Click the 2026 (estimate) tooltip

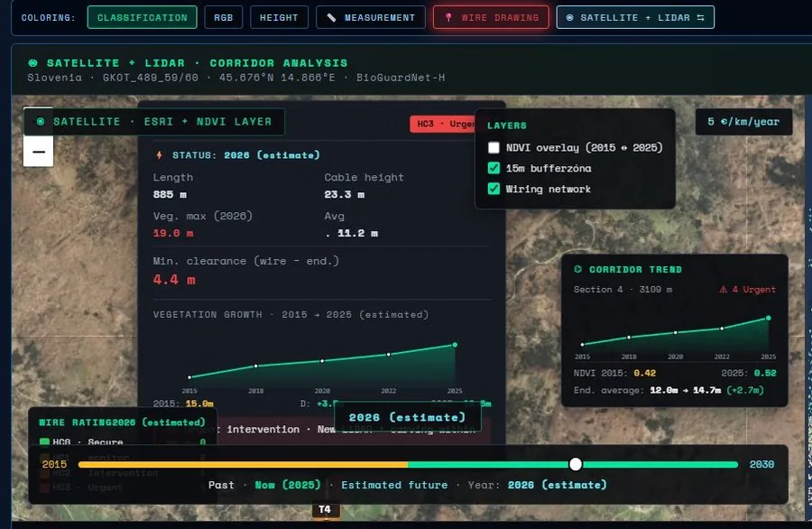[407, 417]
